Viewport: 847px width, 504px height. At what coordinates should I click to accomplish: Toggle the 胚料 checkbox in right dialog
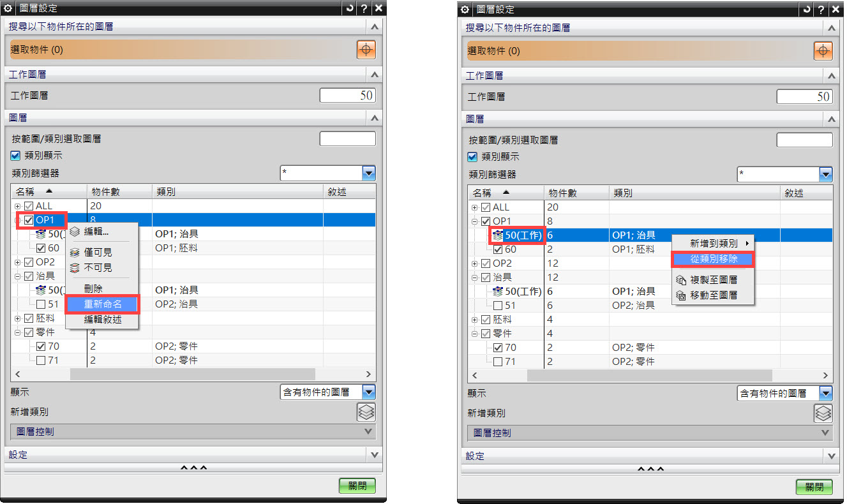(486, 320)
